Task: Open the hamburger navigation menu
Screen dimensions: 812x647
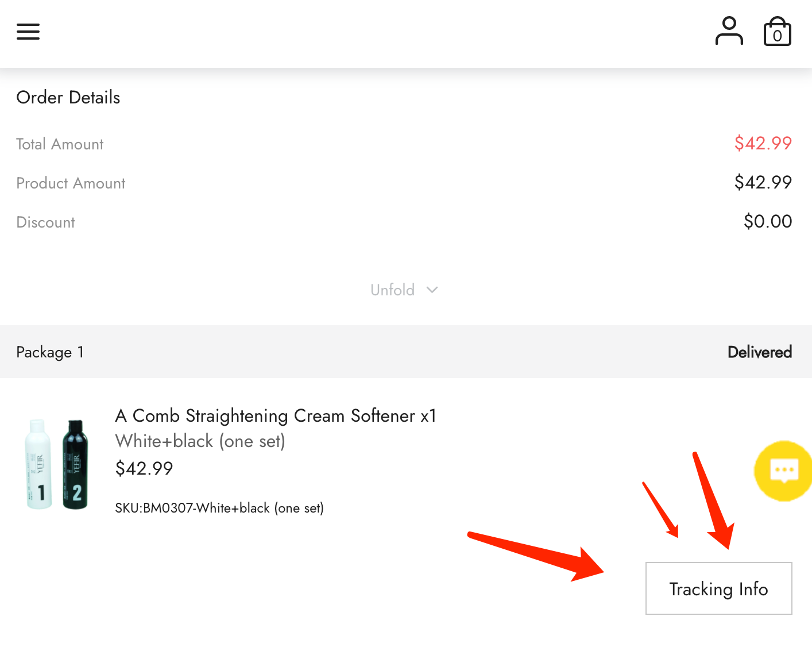Action: (x=28, y=32)
